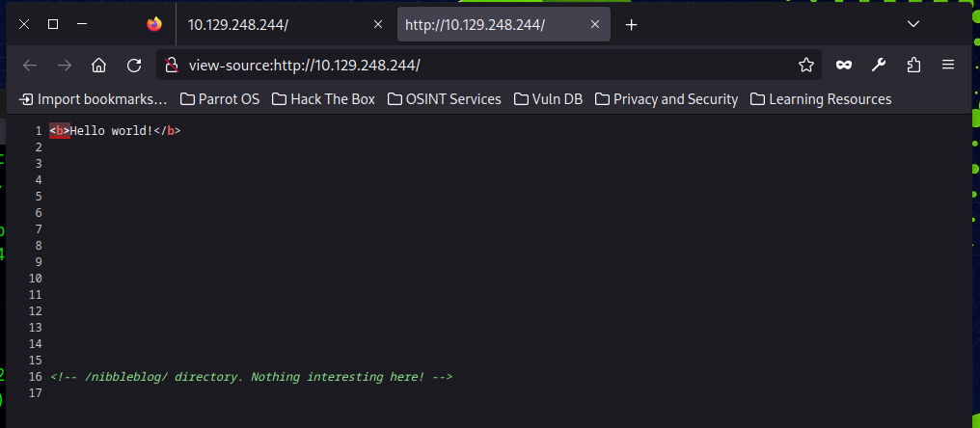Open the extensions puzzle icon
This screenshot has height=428, width=980.
(913, 65)
